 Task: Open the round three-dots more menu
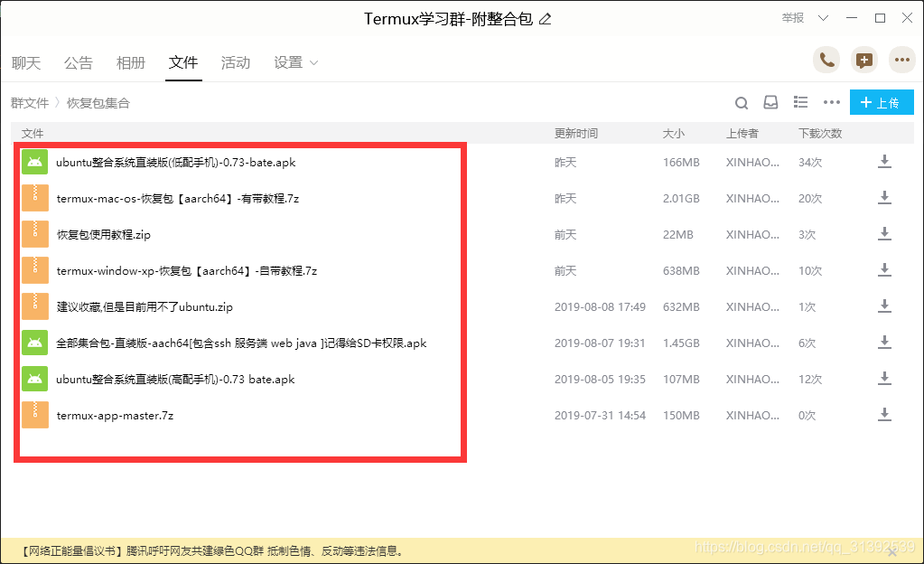coord(901,61)
